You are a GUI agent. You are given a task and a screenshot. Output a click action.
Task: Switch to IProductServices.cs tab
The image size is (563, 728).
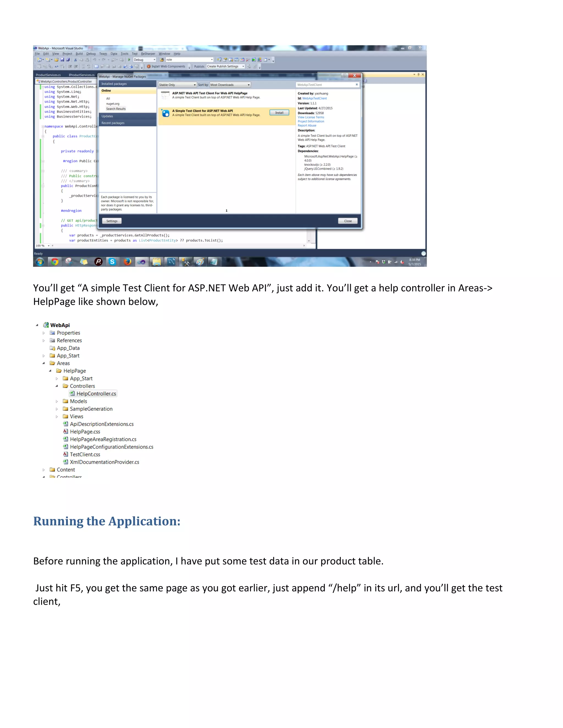pyautogui.click(x=82, y=75)
